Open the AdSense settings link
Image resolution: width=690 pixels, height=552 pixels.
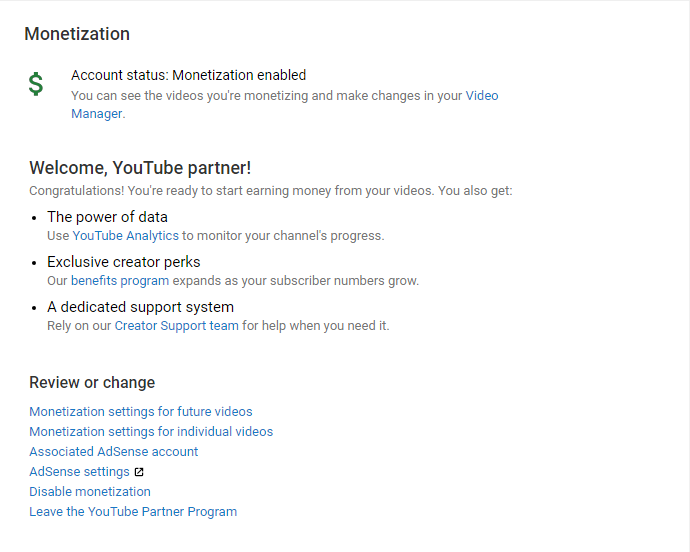click(x=79, y=471)
